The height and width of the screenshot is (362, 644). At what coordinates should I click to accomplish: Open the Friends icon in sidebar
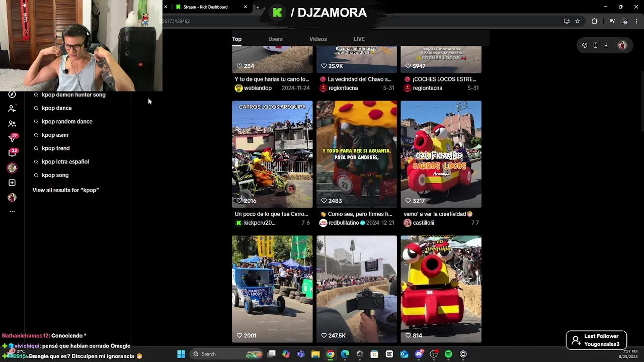(x=12, y=123)
